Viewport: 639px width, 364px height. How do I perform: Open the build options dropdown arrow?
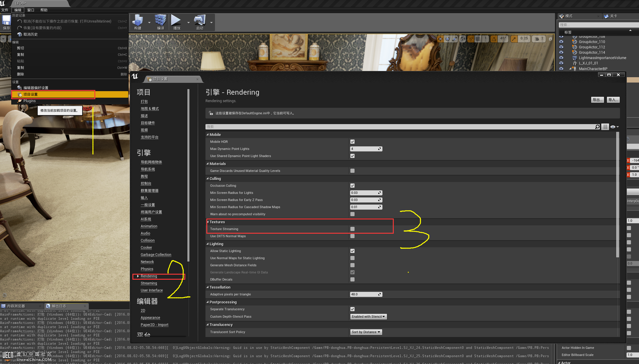(x=149, y=23)
